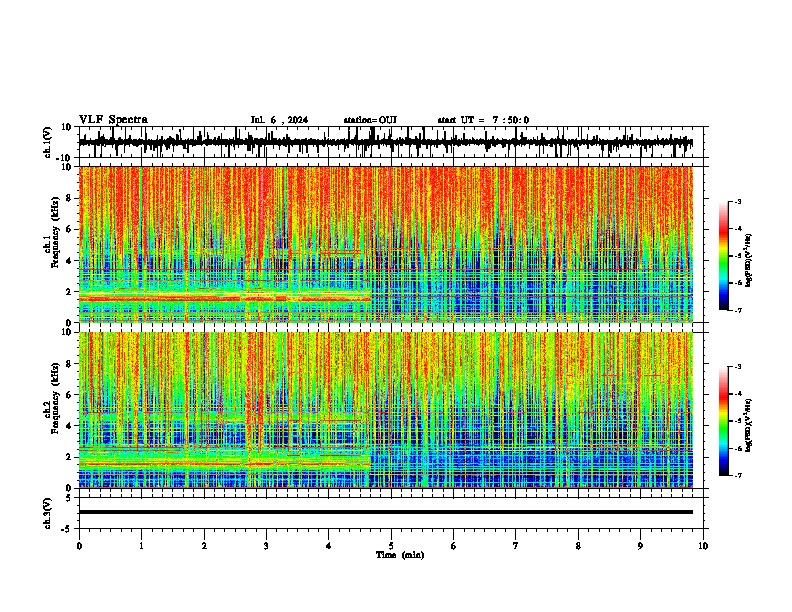Click the '8' tick on ch.1 frequency axis

click(70, 198)
